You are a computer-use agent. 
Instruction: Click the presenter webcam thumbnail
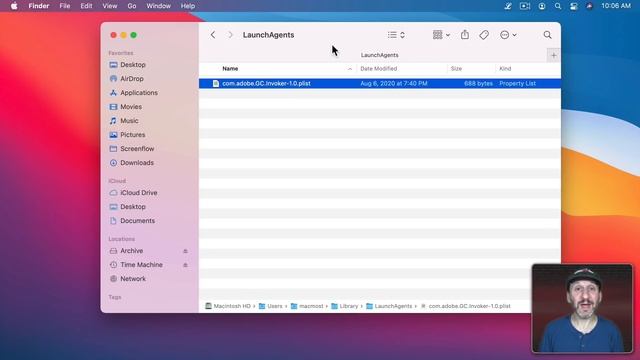(x=582, y=308)
